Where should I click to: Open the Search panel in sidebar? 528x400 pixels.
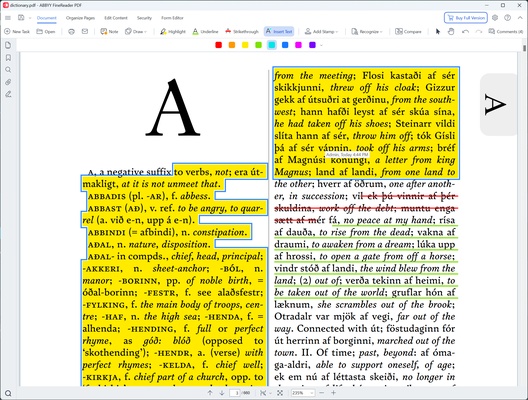point(8,70)
